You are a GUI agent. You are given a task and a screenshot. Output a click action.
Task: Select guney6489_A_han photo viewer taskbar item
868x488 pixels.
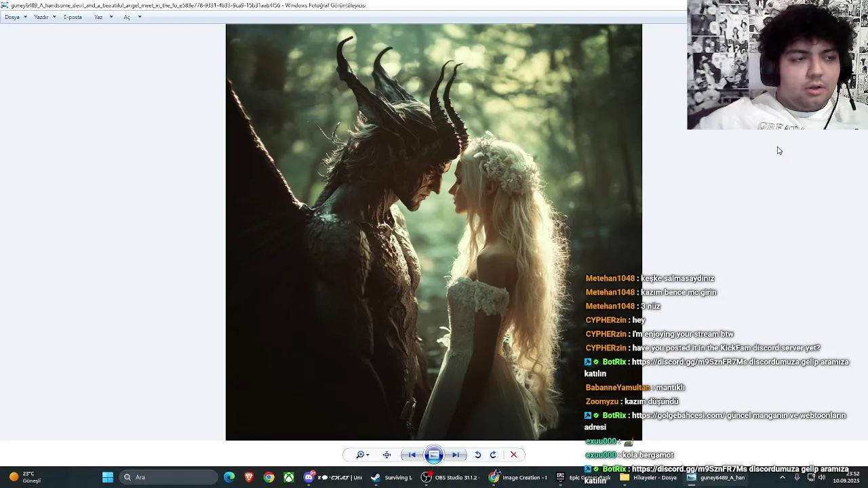click(716, 477)
